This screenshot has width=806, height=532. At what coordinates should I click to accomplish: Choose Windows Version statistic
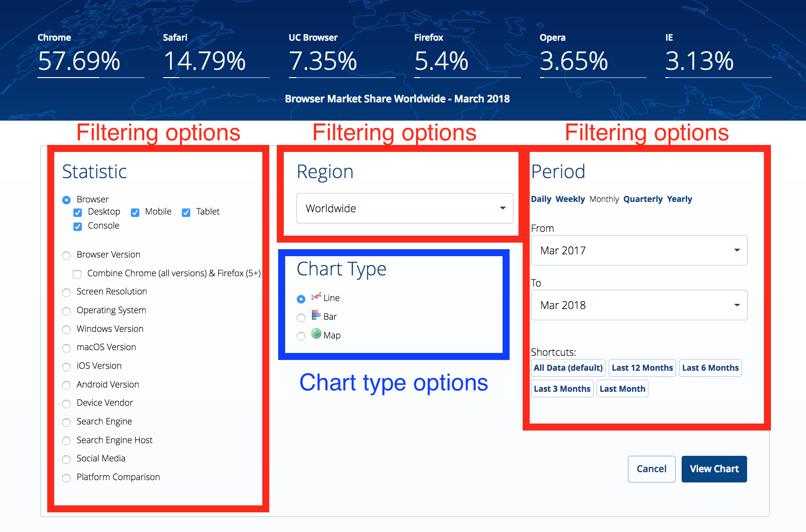click(66, 330)
